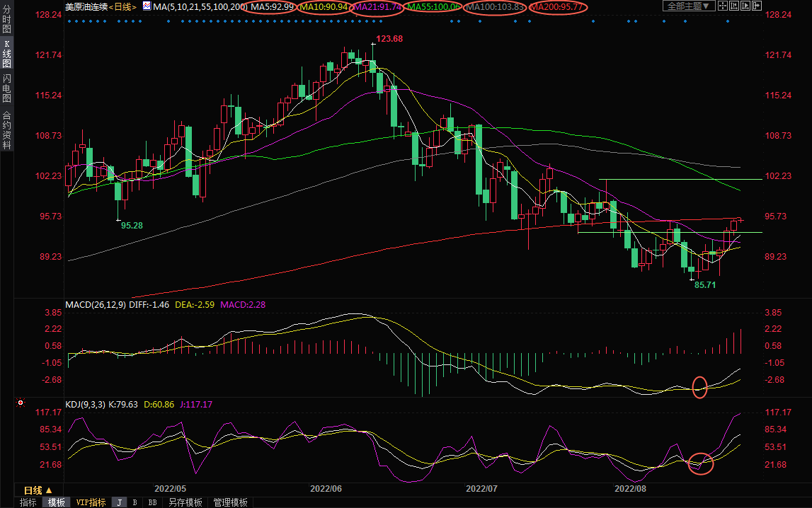Click the KDJ indicator settings icon

click(21, 403)
